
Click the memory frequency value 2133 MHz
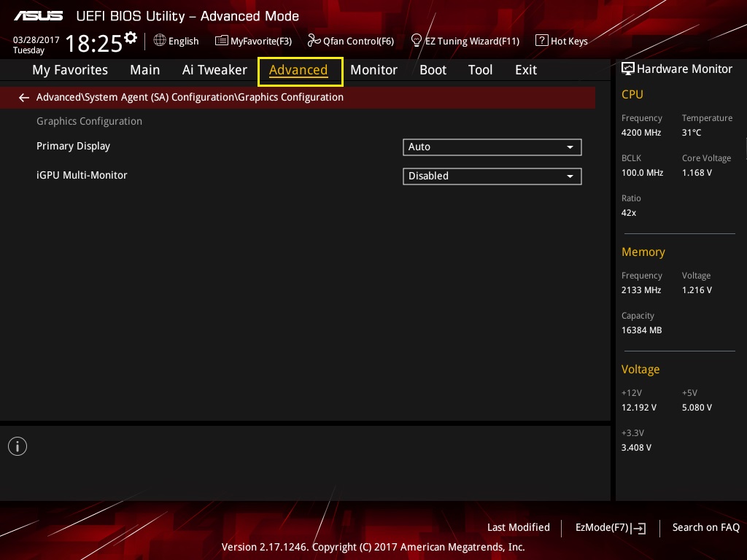coord(640,290)
